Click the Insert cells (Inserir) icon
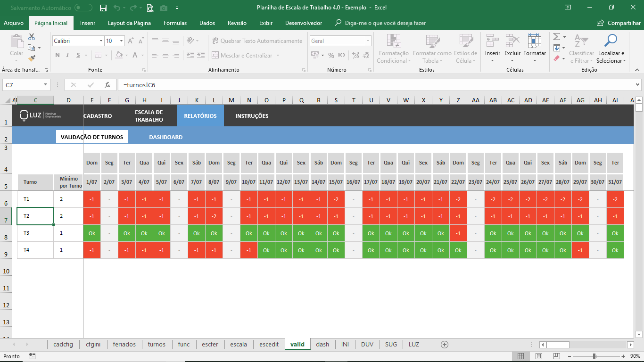This screenshot has width=644, height=362. [x=493, y=41]
